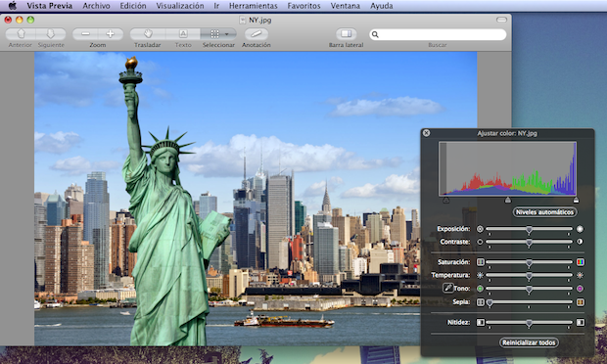This screenshot has height=364, width=607.
Task: Toggle the Barra lateral sidebar
Action: (346, 34)
